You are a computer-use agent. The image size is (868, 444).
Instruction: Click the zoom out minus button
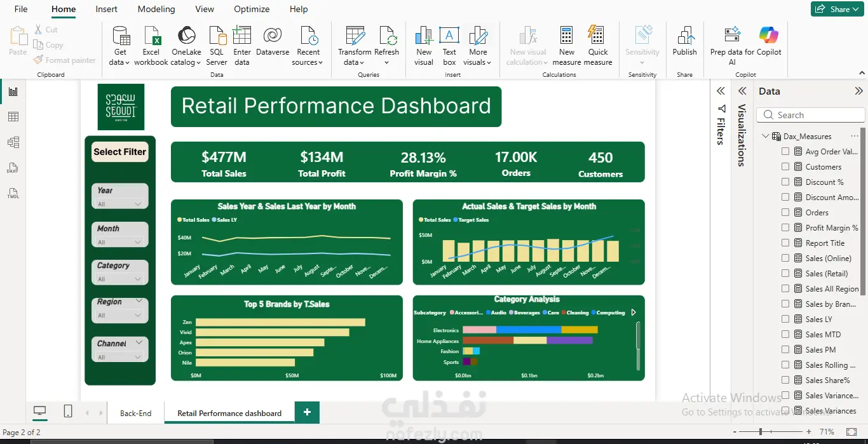[735, 432]
